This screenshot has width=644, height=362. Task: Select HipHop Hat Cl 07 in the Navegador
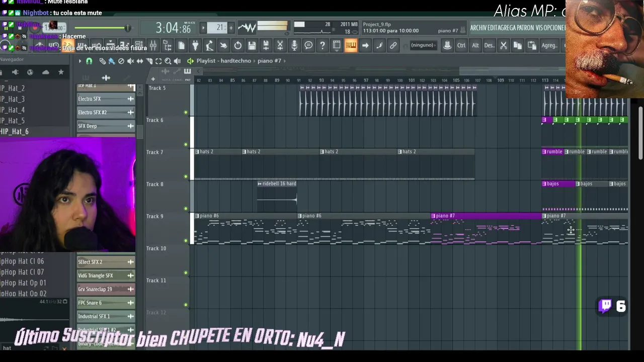click(23, 272)
